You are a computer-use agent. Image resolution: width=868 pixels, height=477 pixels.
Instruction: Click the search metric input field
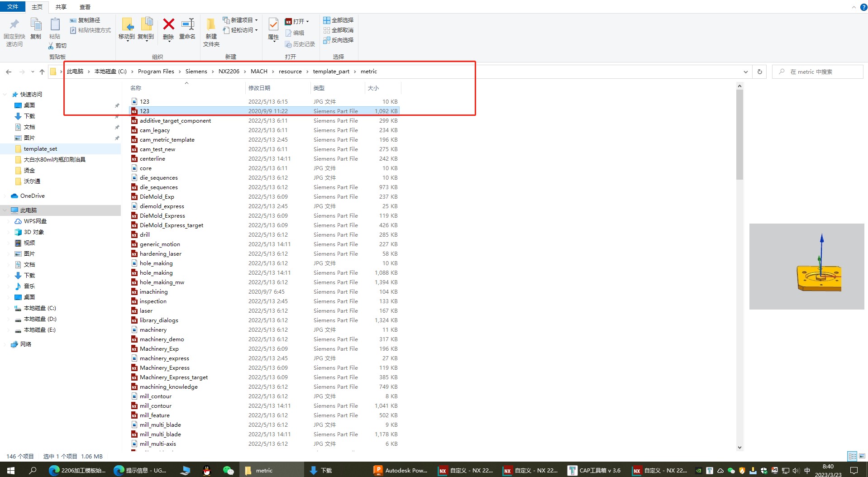[818, 72]
